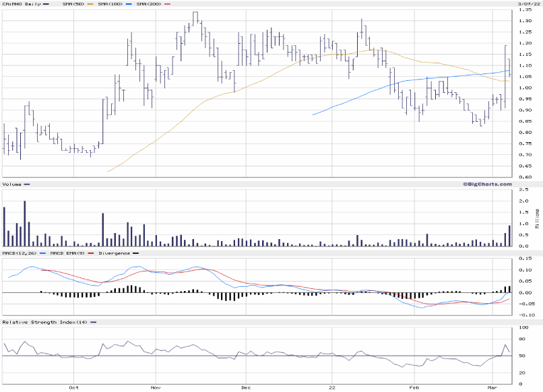Click the Volume panel label

click(12, 184)
